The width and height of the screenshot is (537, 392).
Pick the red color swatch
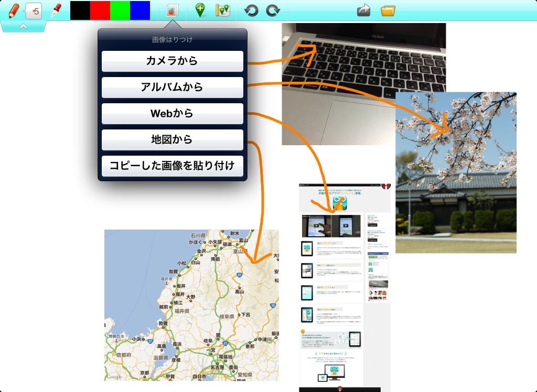point(100,10)
